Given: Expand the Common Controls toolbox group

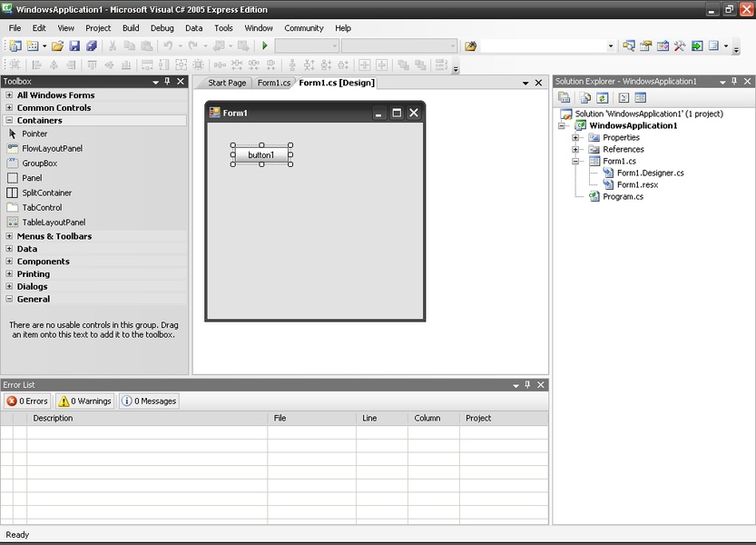Looking at the screenshot, I should coord(9,108).
